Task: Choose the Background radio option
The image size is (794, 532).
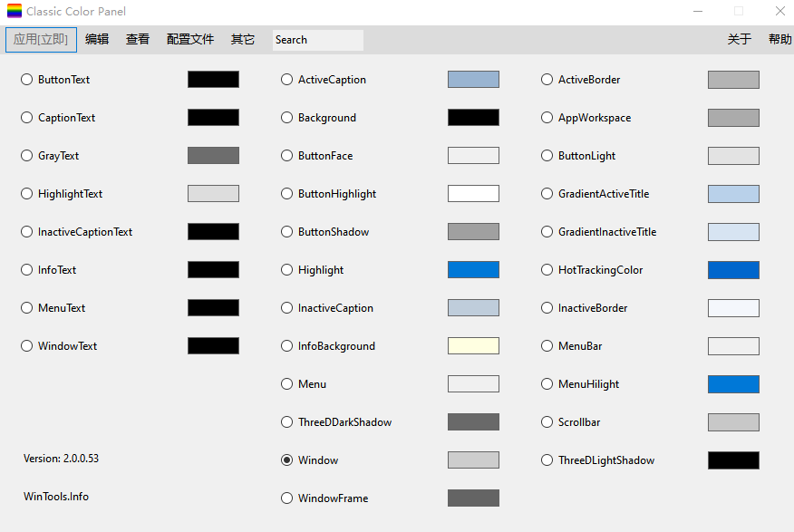Action: coord(286,118)
